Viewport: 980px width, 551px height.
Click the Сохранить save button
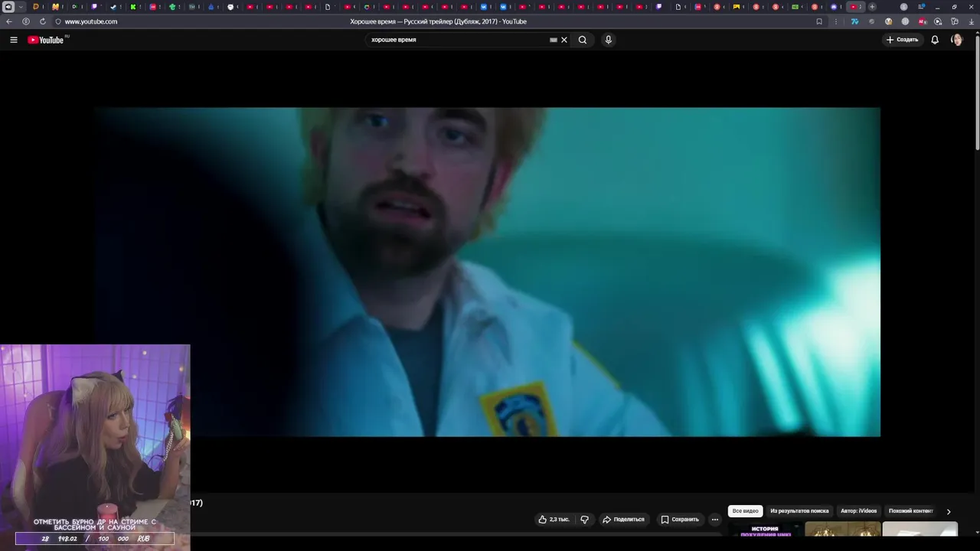click(680, 520)
